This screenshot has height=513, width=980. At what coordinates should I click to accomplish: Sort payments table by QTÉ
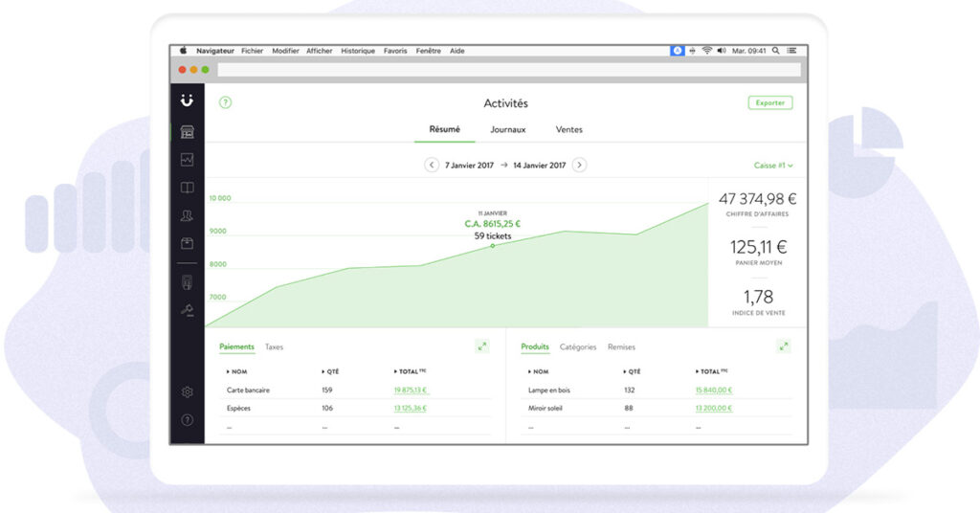(330, 371)
